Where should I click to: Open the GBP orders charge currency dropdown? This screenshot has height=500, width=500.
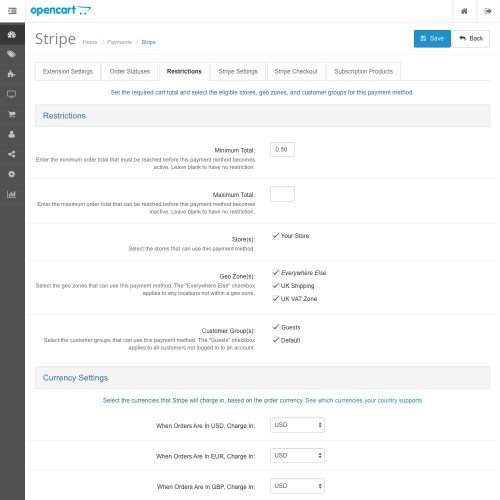click(297, 486)
